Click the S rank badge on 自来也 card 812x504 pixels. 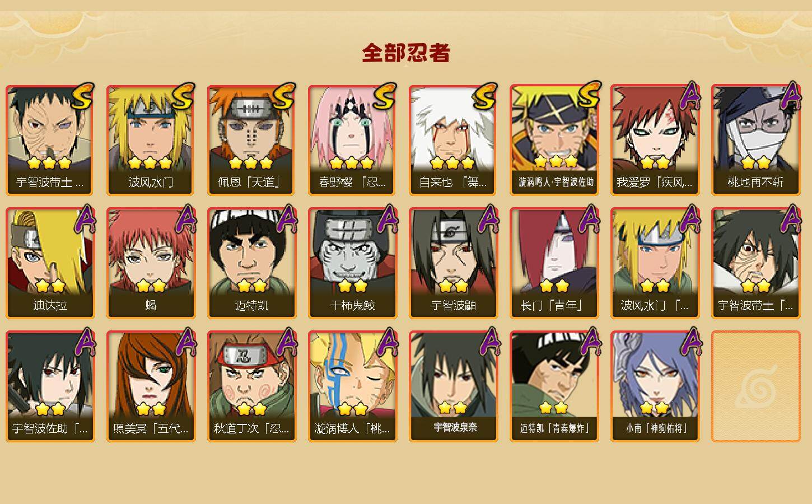486,96
